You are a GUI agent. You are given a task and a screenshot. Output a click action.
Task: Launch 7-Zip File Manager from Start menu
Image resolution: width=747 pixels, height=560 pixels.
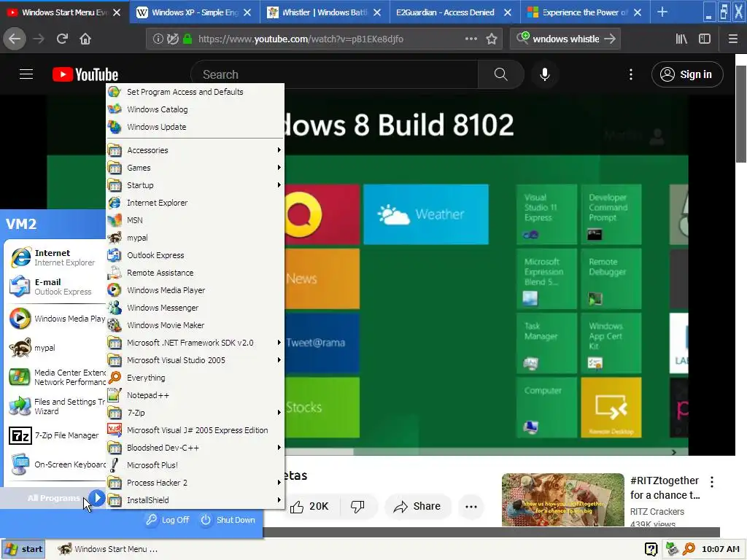pos(55,435)
